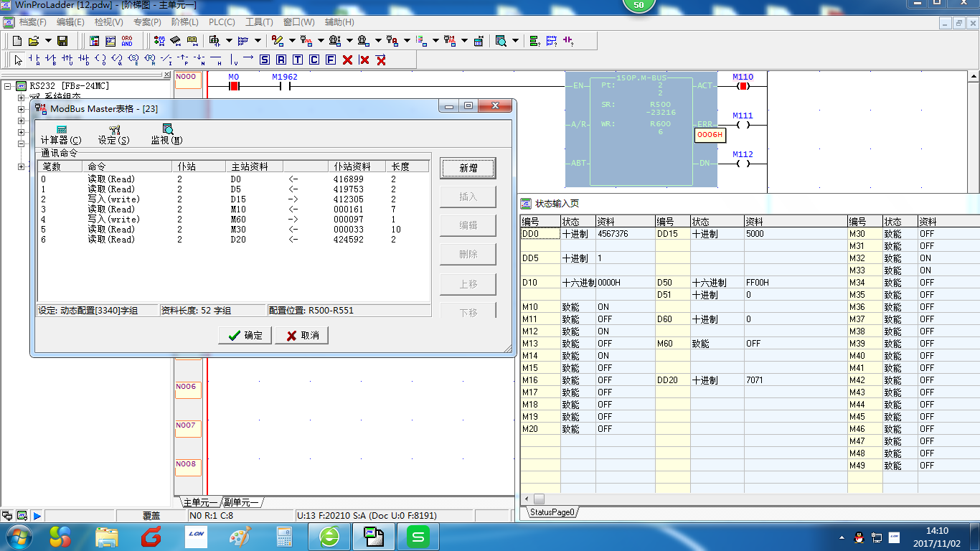Open dropdown arrow next to Open folder icon
The image size is (980, 551).
tap(48, 41)
